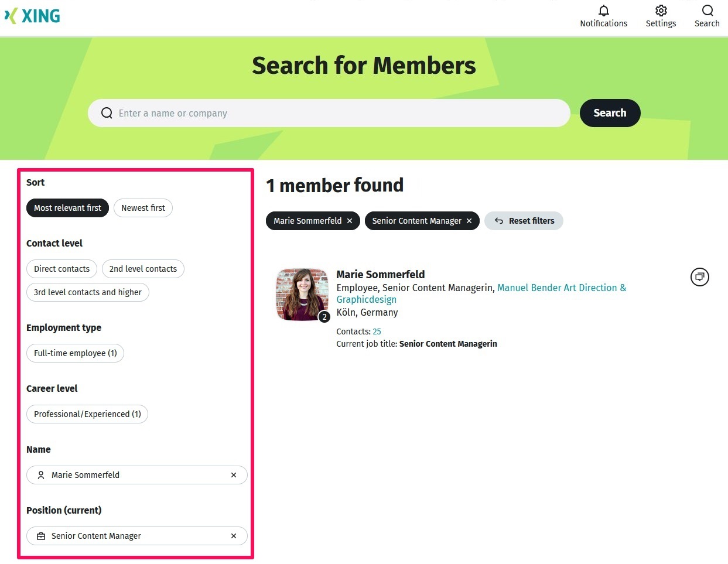Click the person icon in the Name filter field
Image resolution: width=728 pixels, height=564 pixels.
40,475
